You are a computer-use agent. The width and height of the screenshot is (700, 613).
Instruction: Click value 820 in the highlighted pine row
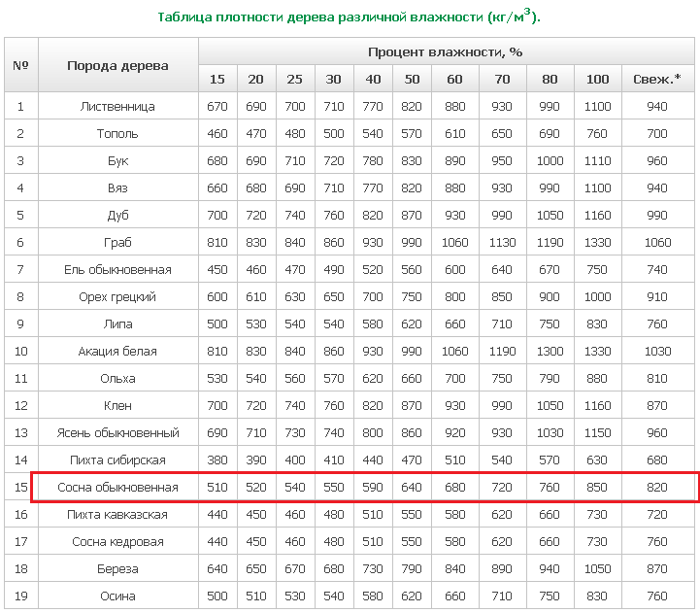coord(658,487)
